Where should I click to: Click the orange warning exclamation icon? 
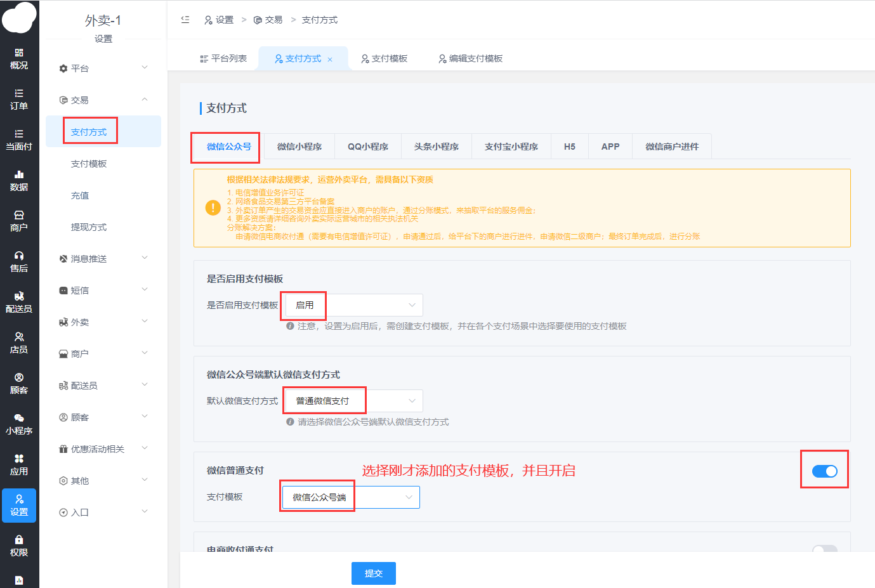[x=213, y=207]
